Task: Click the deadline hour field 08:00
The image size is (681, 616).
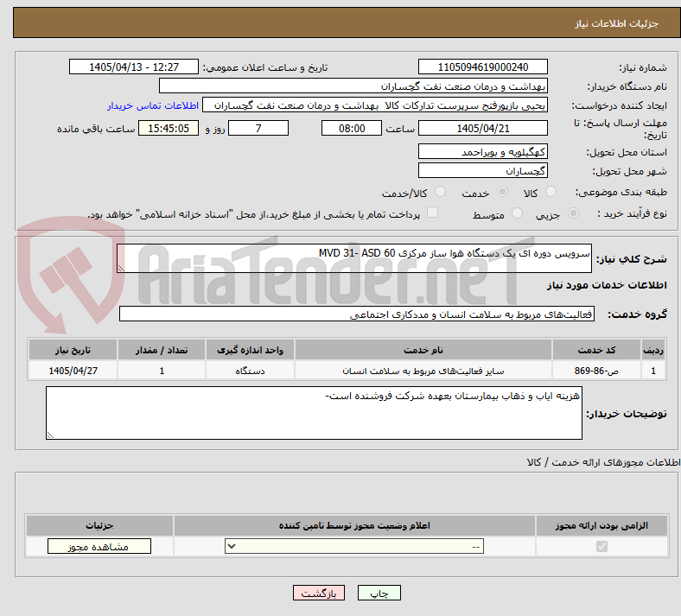Action: point(352,129)
